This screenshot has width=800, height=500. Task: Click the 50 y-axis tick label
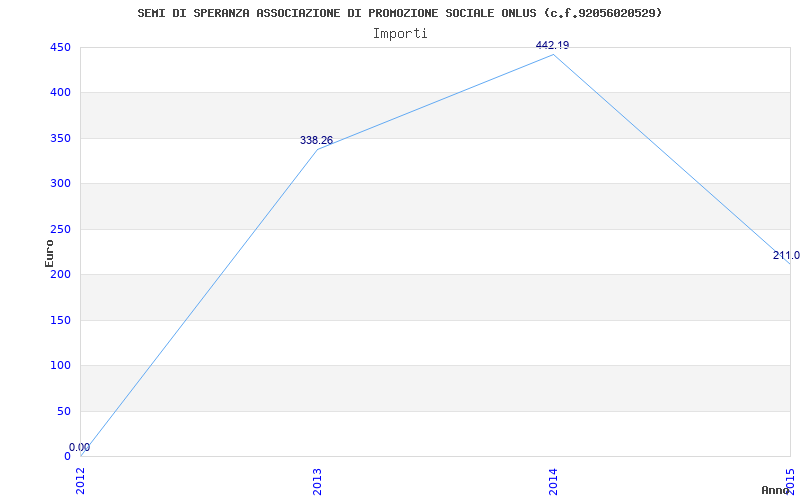click(64, 411)
